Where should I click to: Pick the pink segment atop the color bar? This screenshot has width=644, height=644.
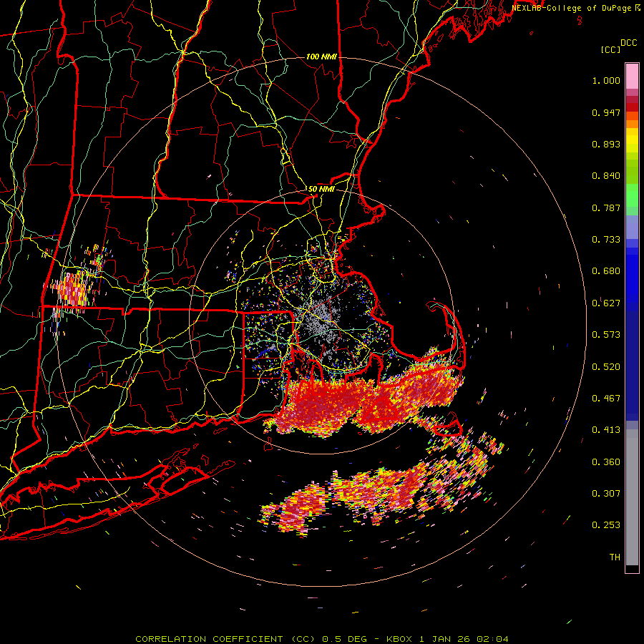[x=632, y=76]
